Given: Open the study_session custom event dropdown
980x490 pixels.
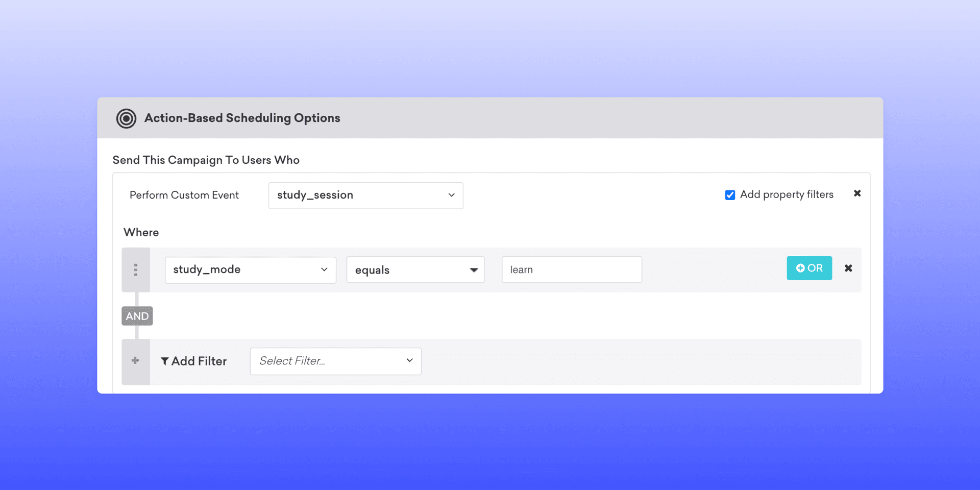Looking at the screenshot, I should [365, 195].
